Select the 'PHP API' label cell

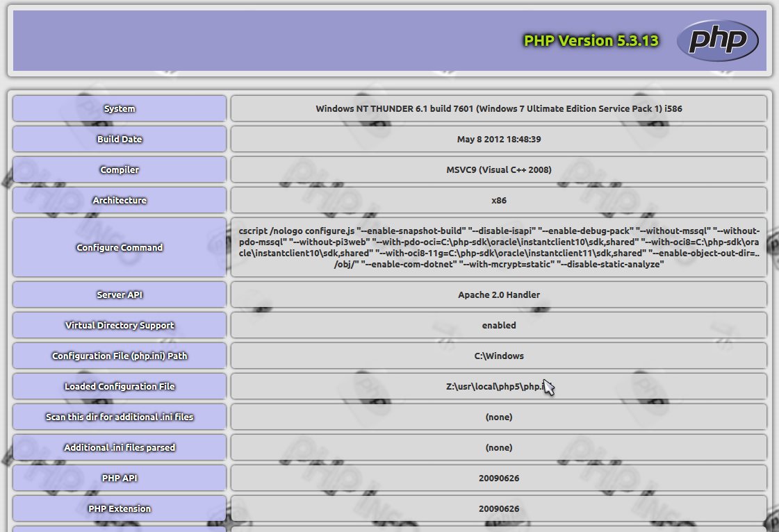[120, 478]
